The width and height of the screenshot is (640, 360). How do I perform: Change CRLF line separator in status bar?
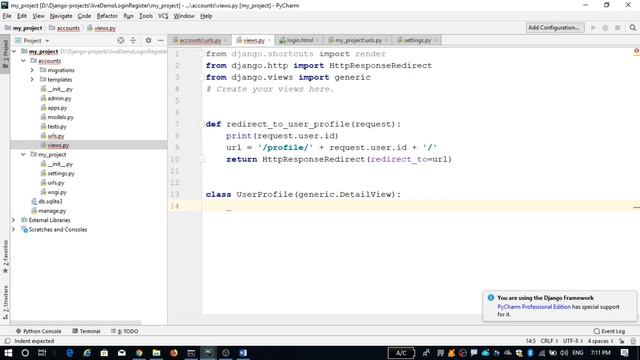(549, 341)
